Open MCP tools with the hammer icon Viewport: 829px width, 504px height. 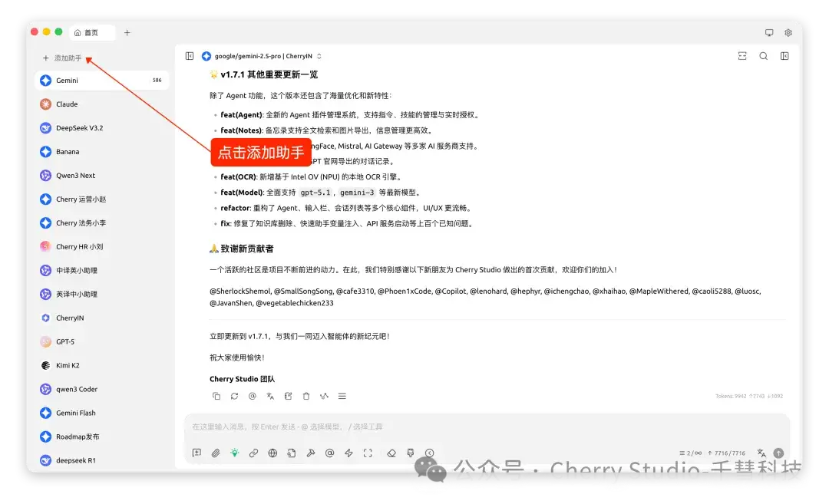(312, 453)
